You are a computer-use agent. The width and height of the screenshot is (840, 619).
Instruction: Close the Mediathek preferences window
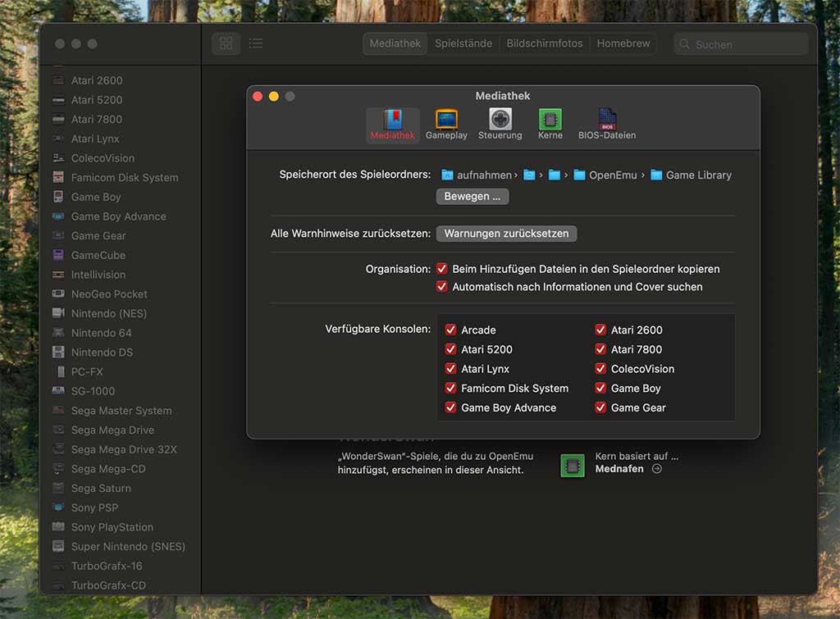258,97
